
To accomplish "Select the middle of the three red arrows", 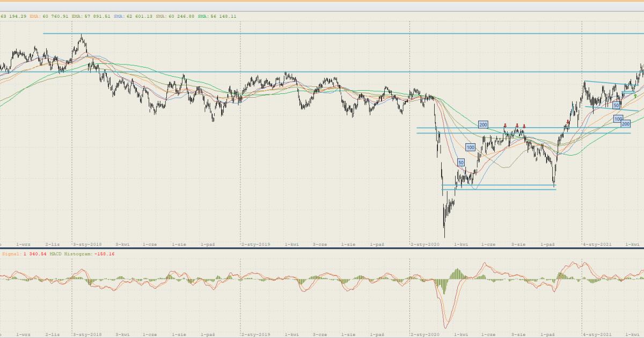I will tap(517, 126).
